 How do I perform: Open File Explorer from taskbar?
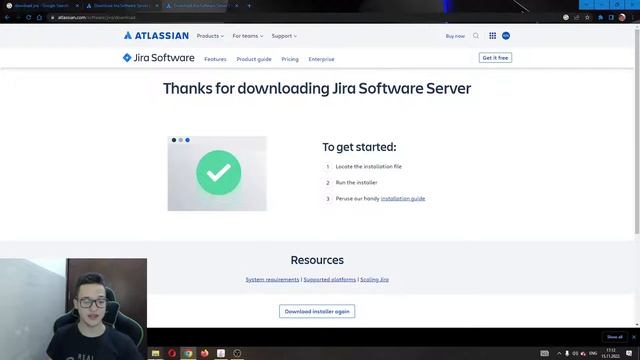pyautogui.click(x=156, y=353)
